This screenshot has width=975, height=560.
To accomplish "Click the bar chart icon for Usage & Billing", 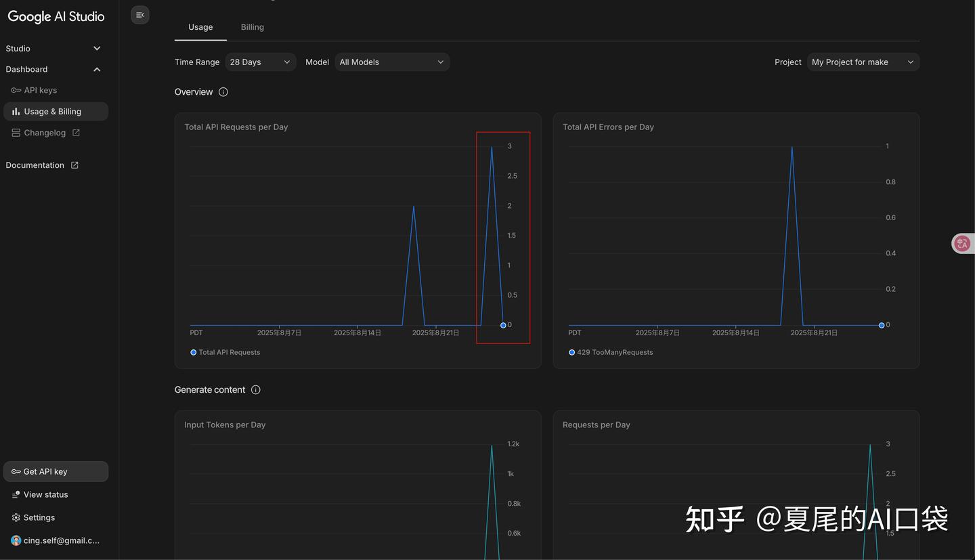I will coord(16,111).
